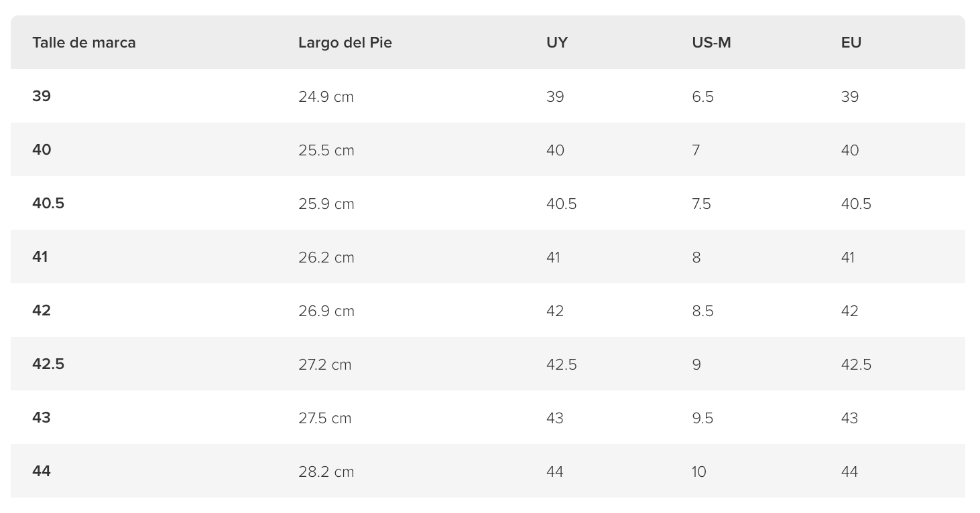This screenshot has height=513, width=980.
Task: Click the EU column header
Action: (851, 43)
